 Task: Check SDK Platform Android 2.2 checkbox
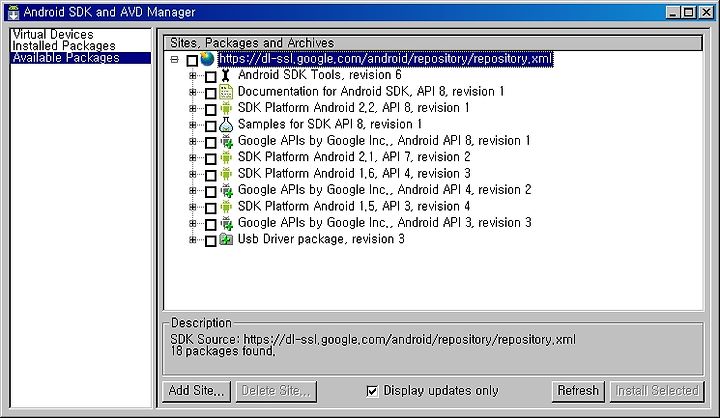(211, 109)
